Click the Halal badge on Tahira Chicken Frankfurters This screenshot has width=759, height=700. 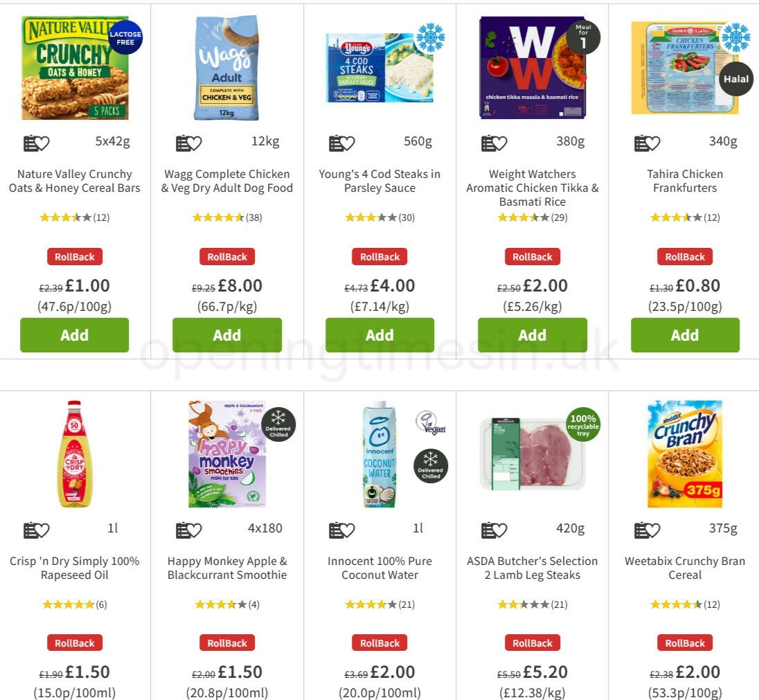(x=735, y=79)
